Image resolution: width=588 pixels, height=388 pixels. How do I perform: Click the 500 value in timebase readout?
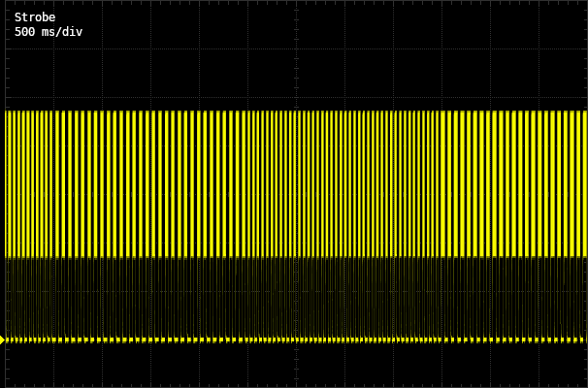tap(25, 32)
